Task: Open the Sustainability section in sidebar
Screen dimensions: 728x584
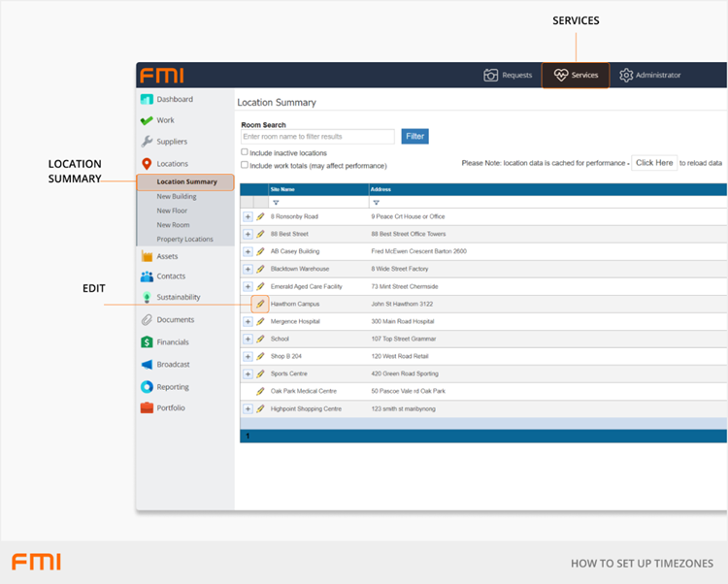Action: 147,298
